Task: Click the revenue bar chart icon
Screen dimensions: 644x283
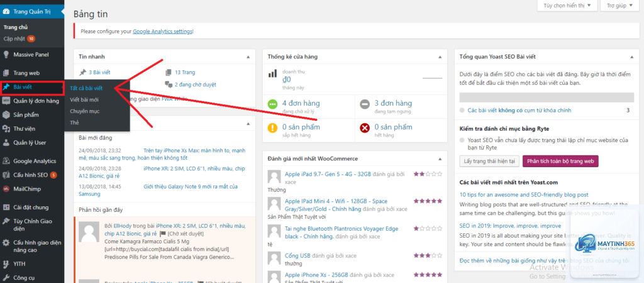Action: [x=272, y=74]
